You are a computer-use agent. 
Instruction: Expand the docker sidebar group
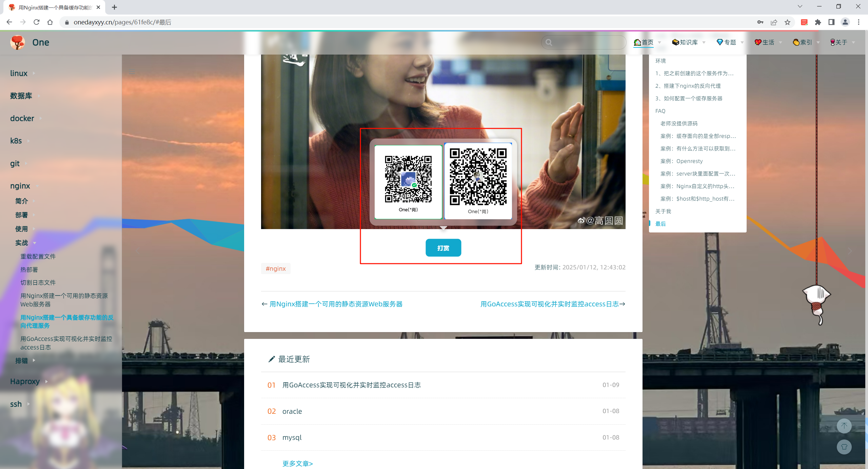coord(26,118)
